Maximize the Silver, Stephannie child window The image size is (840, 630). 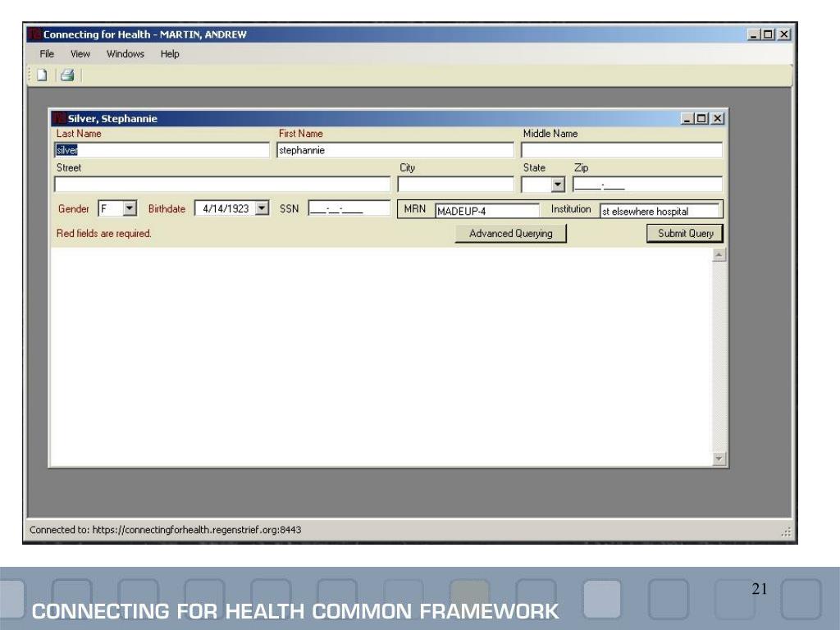[x=701, y=118]
